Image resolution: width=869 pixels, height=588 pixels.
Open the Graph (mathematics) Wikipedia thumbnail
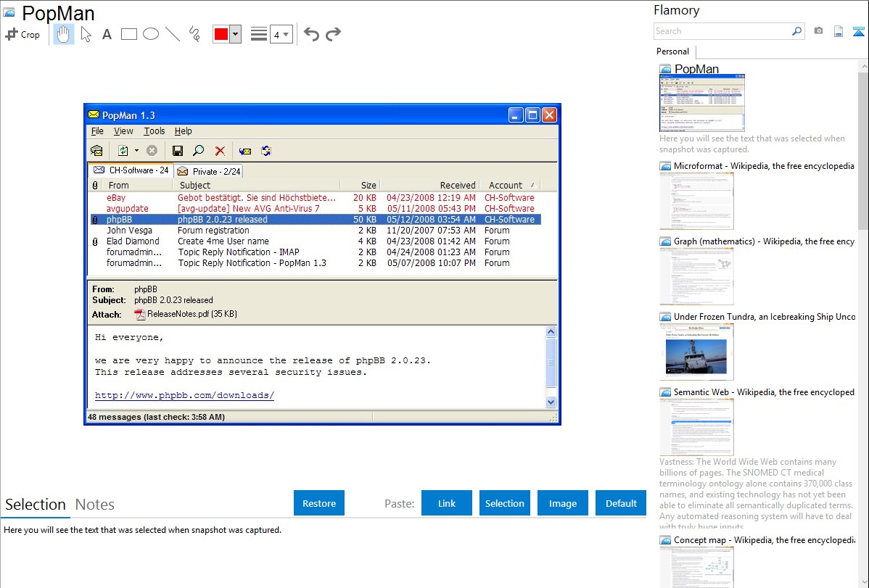point(696,276)
